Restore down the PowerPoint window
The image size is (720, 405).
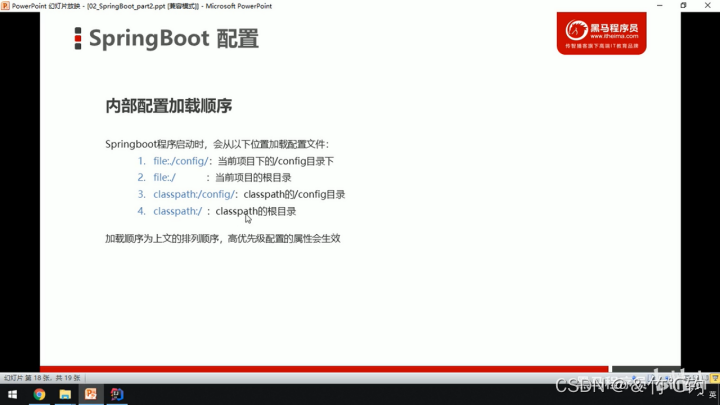point(683,6)
